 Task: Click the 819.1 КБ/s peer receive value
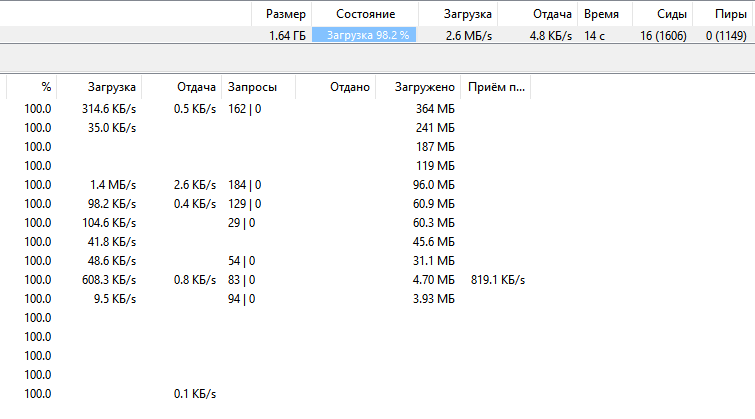[497, 280]
